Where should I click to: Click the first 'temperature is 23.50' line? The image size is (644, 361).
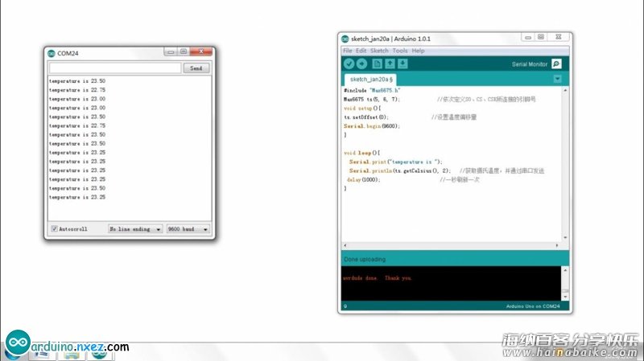pyautogui.click(x=77, y=81)
